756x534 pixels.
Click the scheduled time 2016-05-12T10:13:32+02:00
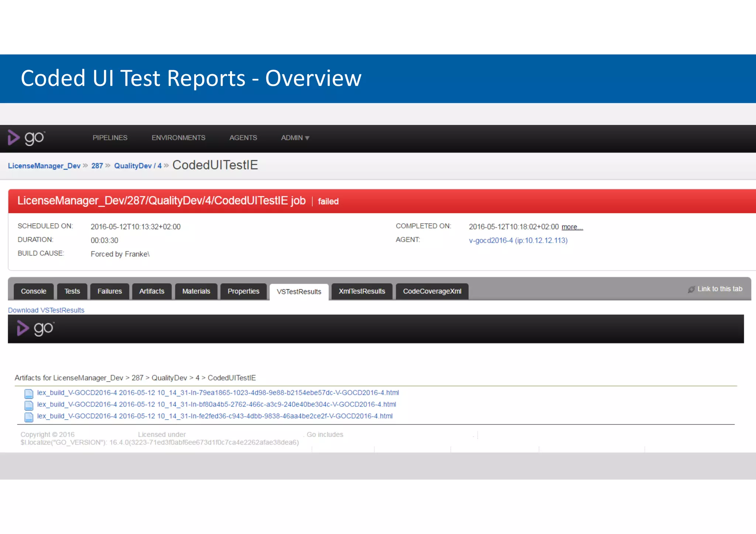tap(135, 227)
